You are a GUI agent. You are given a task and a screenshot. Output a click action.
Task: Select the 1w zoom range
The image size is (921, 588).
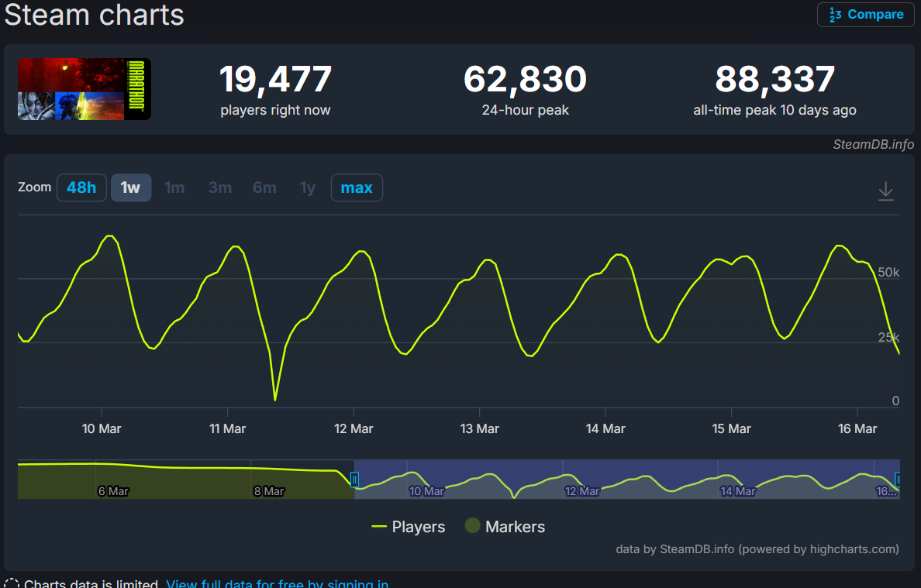(131, 187)
